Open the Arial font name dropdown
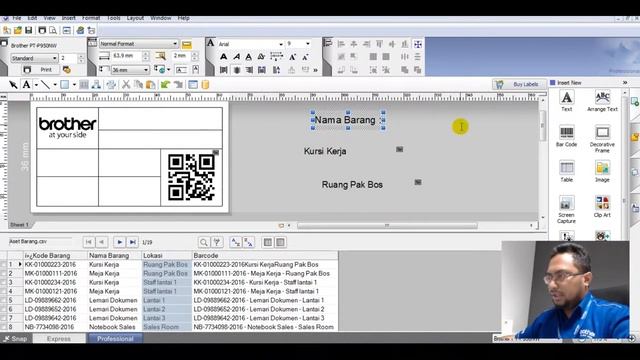The image size is (640, 360). 281,44
